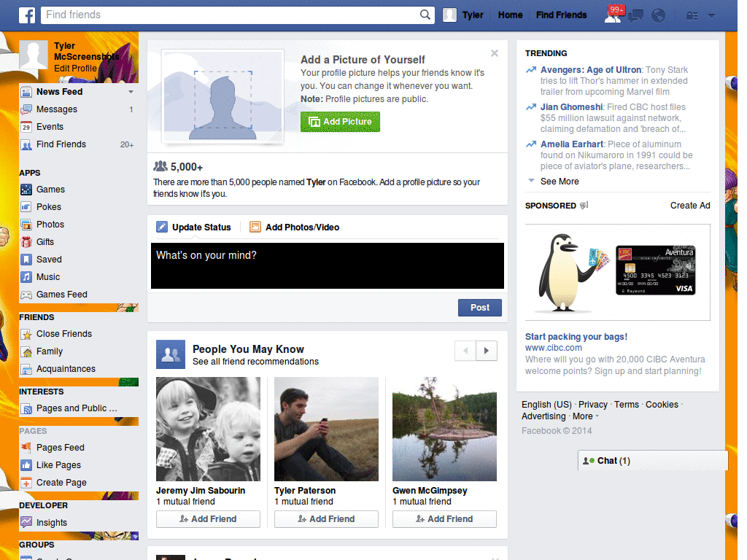Click the Create Page plus icon
This screenshot has width=747, height=560.
coord(26,483)
